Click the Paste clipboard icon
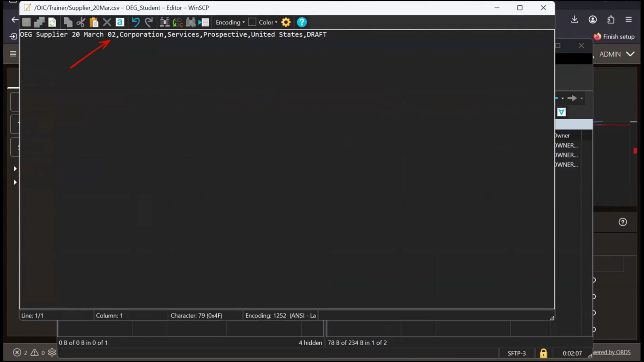The width and height of the screenshot is (644, 362). tap(94, 22)
